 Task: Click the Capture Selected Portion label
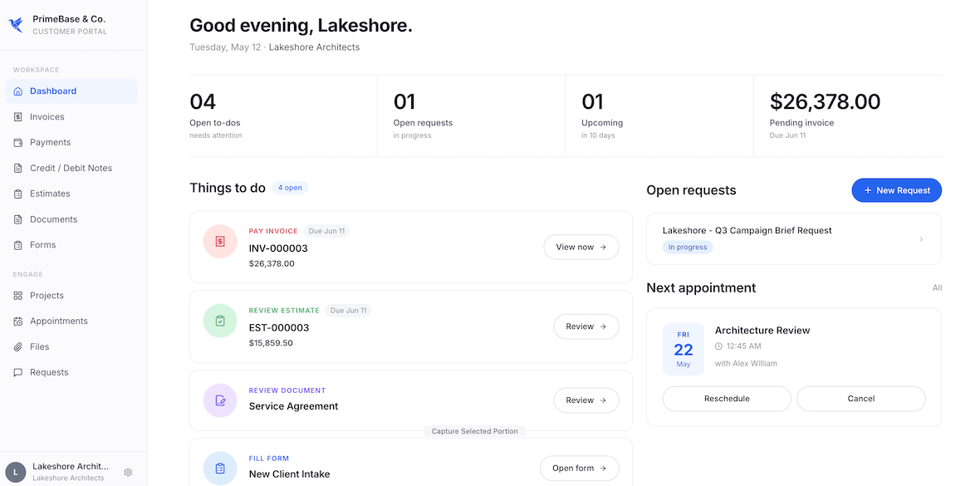click(475, 431)
